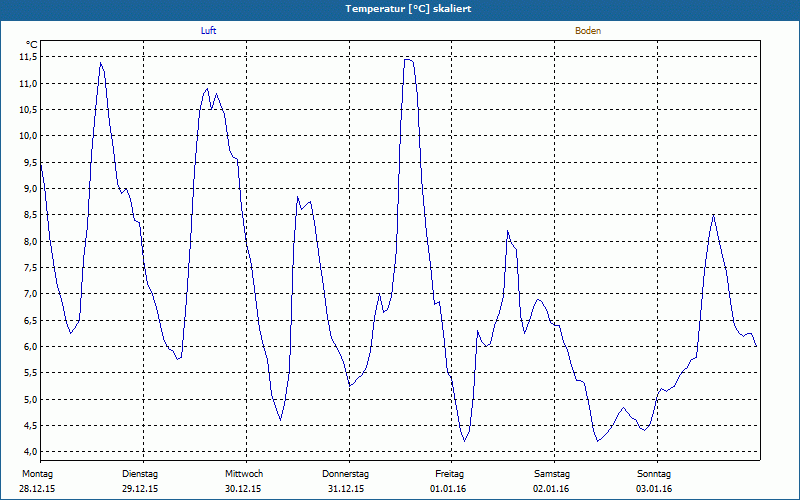The width and height of the screenshot is (800, 500).
Task: Click the 9,5 y-axis value
Action: tap(30, 162)
